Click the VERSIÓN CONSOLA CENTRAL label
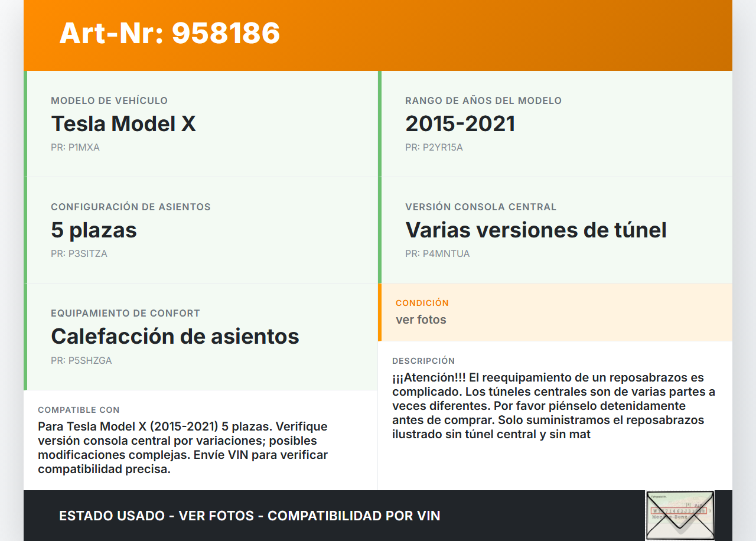 tap(481, 207)
